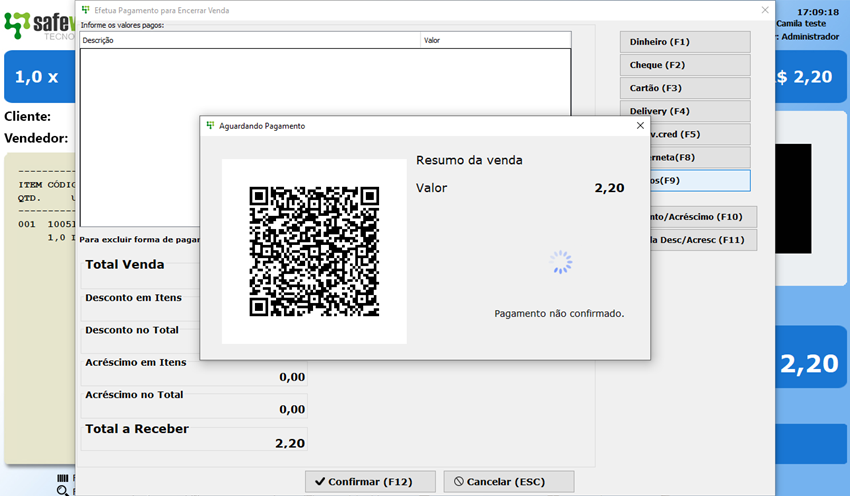The height and width of the screenshot is (496, 850).
Task: Click the Desconto em Itens label
Action: [133, 298]
